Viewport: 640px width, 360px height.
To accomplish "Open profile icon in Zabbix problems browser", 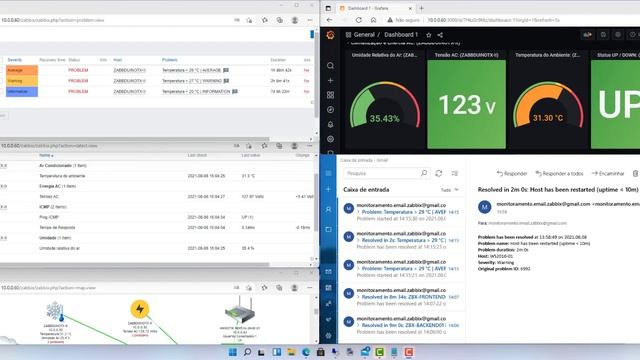I will pos(294,20).
